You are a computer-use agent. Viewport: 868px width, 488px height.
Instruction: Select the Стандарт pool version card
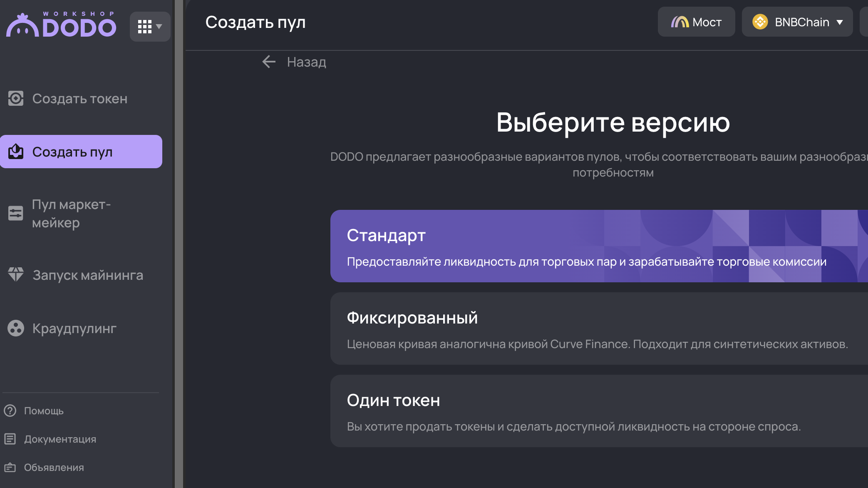pos(599,246)
